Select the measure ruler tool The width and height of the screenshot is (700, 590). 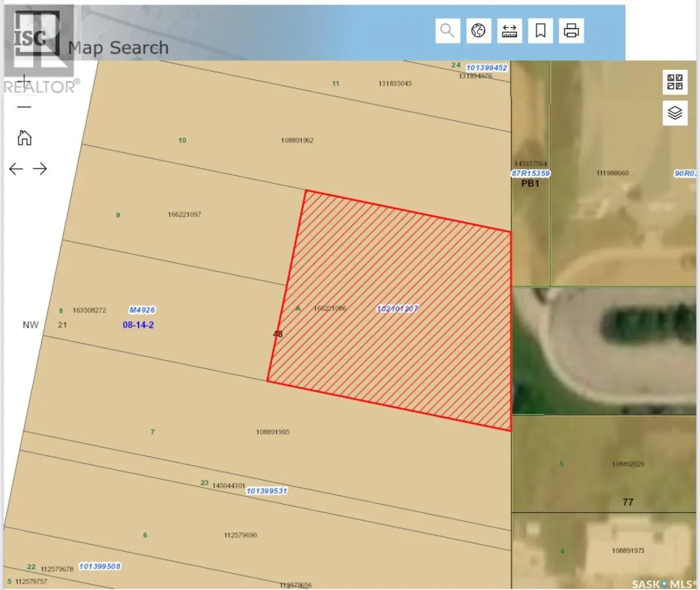click(510, 31)
